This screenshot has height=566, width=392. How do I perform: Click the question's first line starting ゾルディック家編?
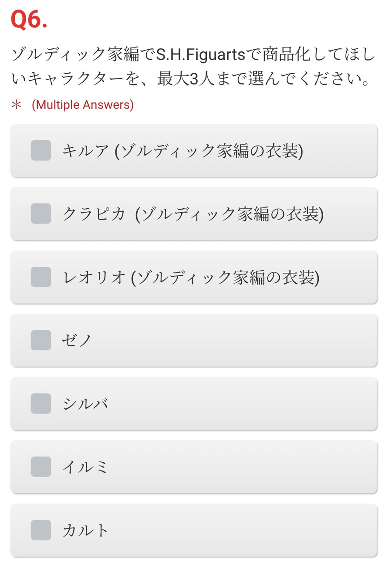tap(192, 55)
